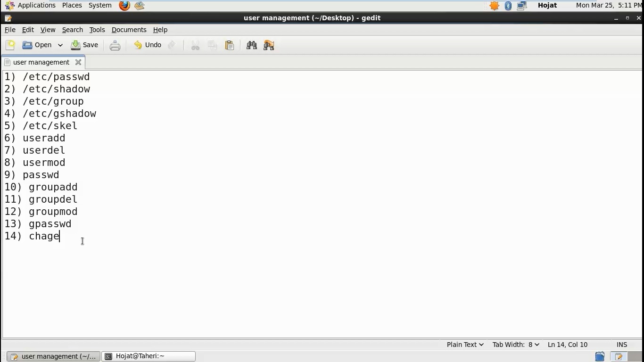
Task: Click the gedit window menu icon in titlebar
Action: pyautogui.click(x=8, y=18)
